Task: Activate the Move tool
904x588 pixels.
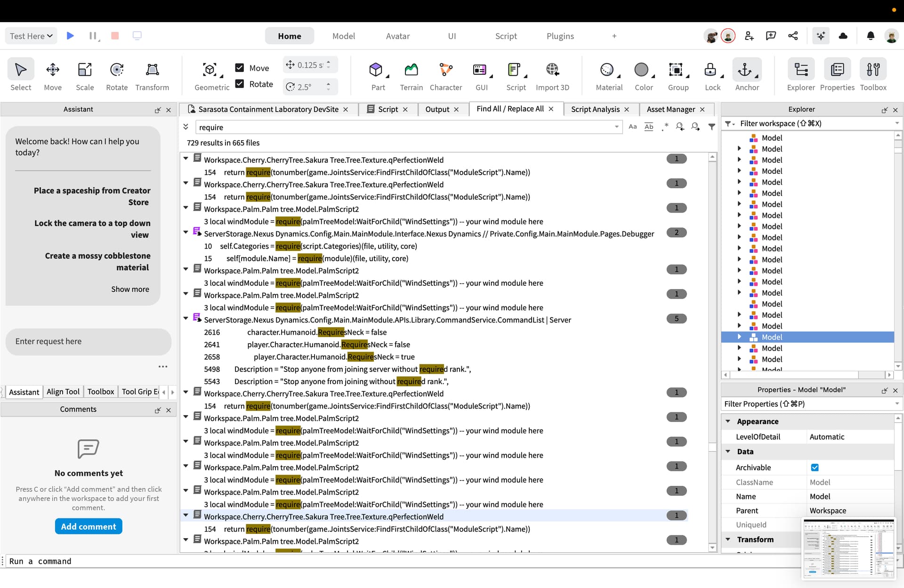Action: [53, 75]
